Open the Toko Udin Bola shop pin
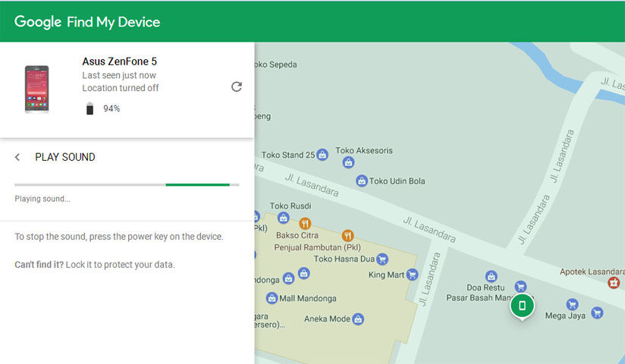 (x=362, y=180)
